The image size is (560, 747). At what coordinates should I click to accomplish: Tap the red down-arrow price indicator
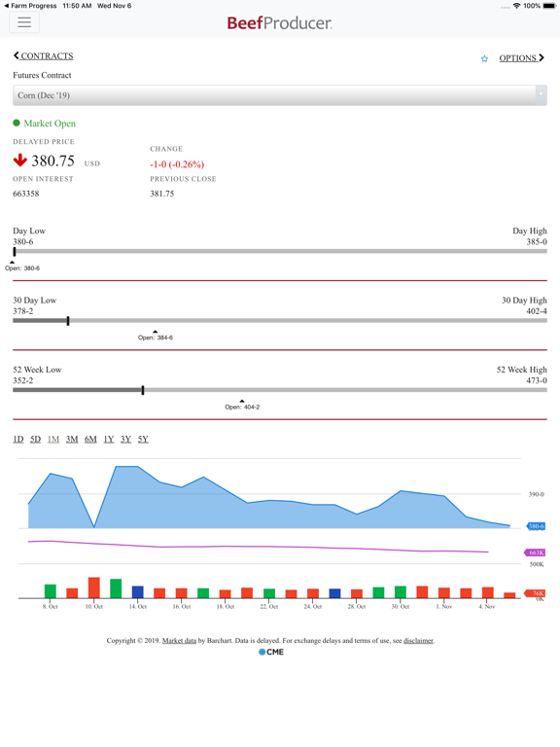click(x=20, y=160)
